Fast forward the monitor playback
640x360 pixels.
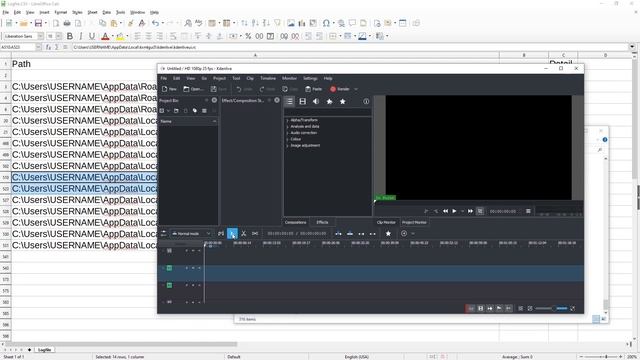point(470,211)
